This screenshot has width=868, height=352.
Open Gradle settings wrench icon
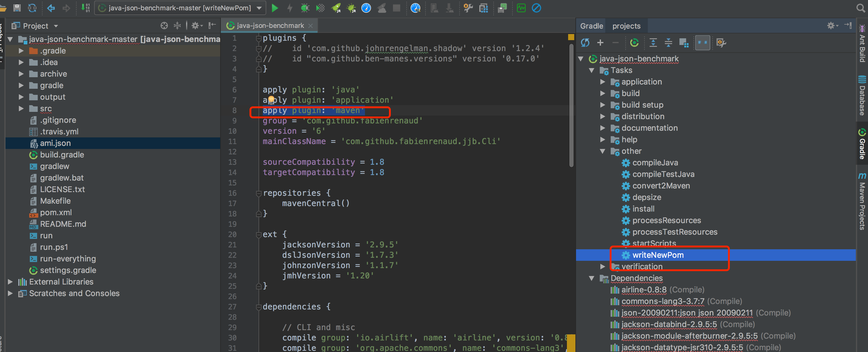[721, 43]
